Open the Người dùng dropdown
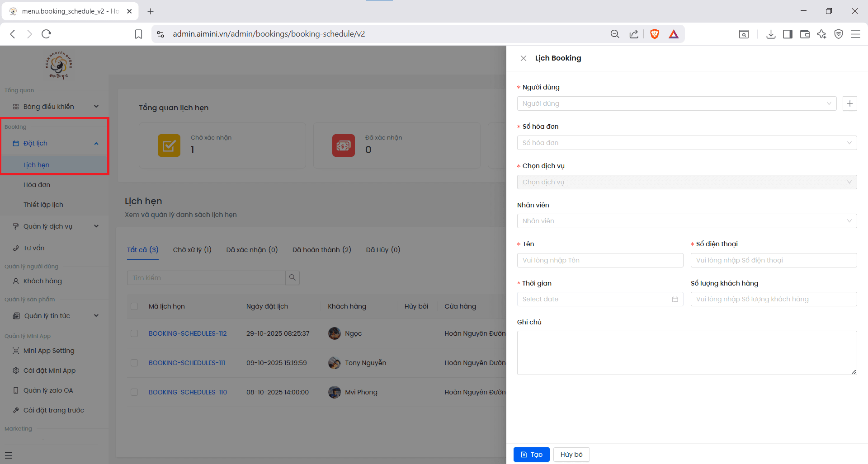 (676, 103)
